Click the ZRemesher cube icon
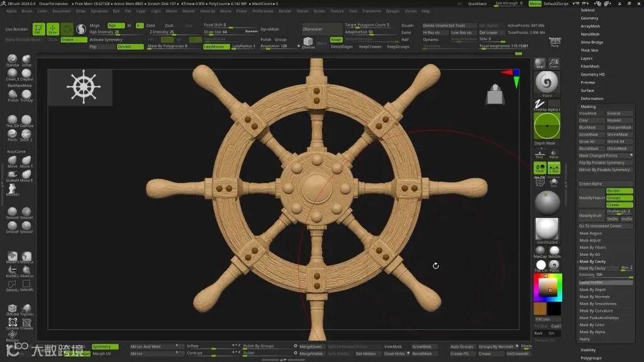Viewport: 644px width, 362px height. coord(308,42)
